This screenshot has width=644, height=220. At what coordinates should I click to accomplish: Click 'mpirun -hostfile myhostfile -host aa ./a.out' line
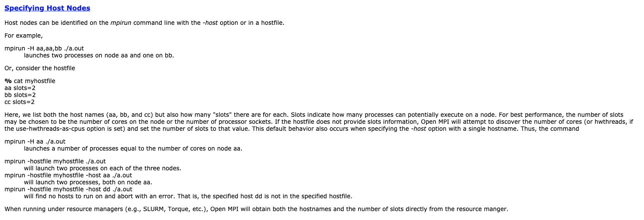click(x=68, y=175)
